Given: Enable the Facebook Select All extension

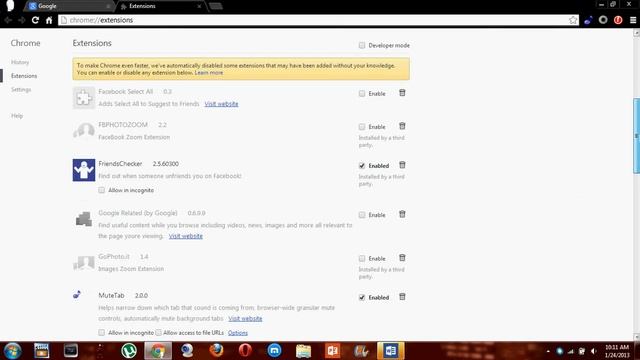Looking at the screenshot, I should tap(362, 93).
